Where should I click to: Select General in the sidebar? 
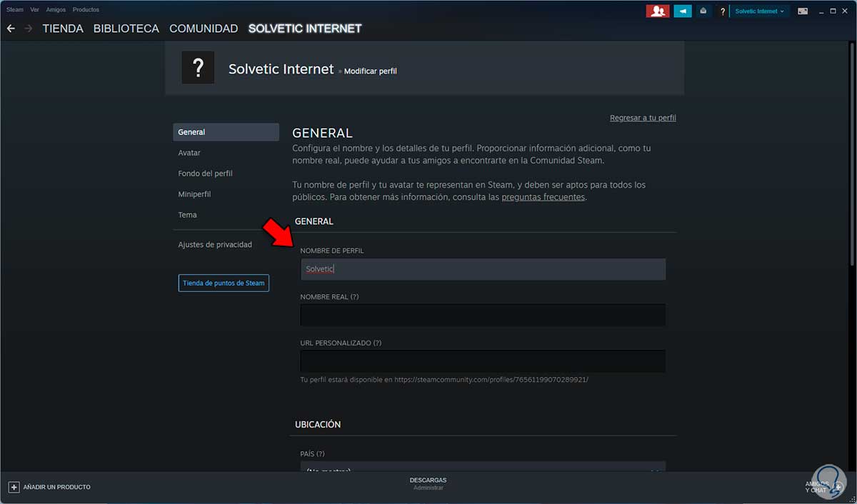226,132
